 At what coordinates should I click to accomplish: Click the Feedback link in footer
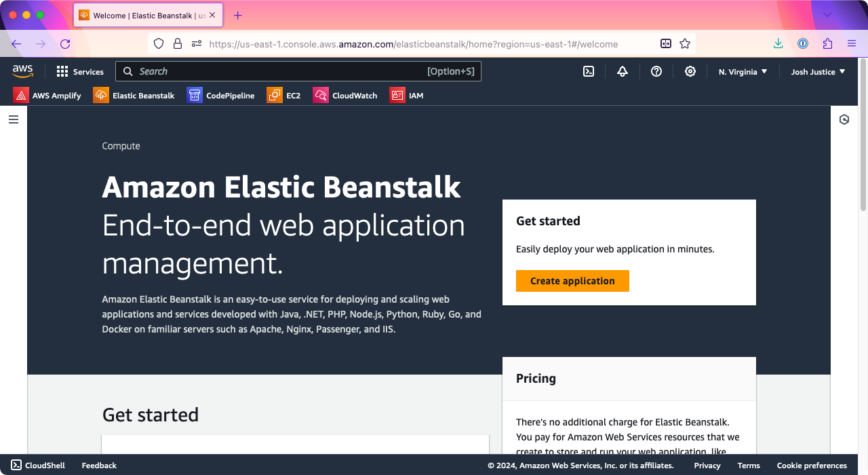pos(99,465)
